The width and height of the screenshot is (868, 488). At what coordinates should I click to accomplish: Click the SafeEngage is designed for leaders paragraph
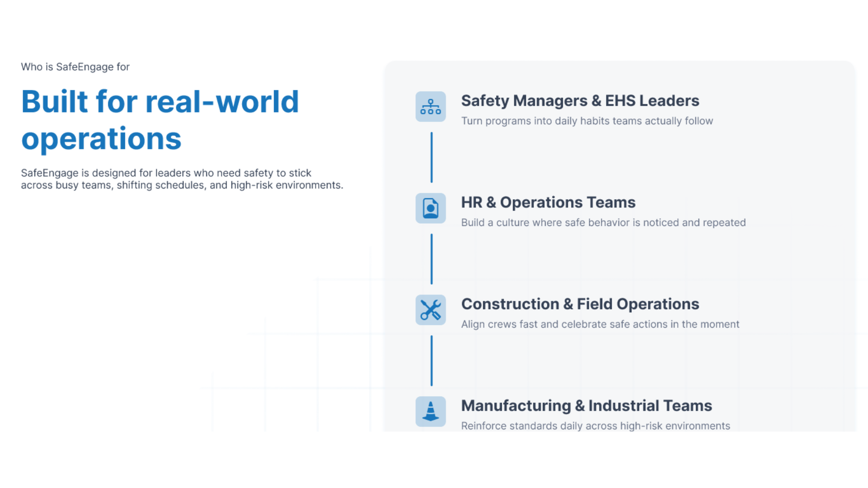(x=182, y=179)
